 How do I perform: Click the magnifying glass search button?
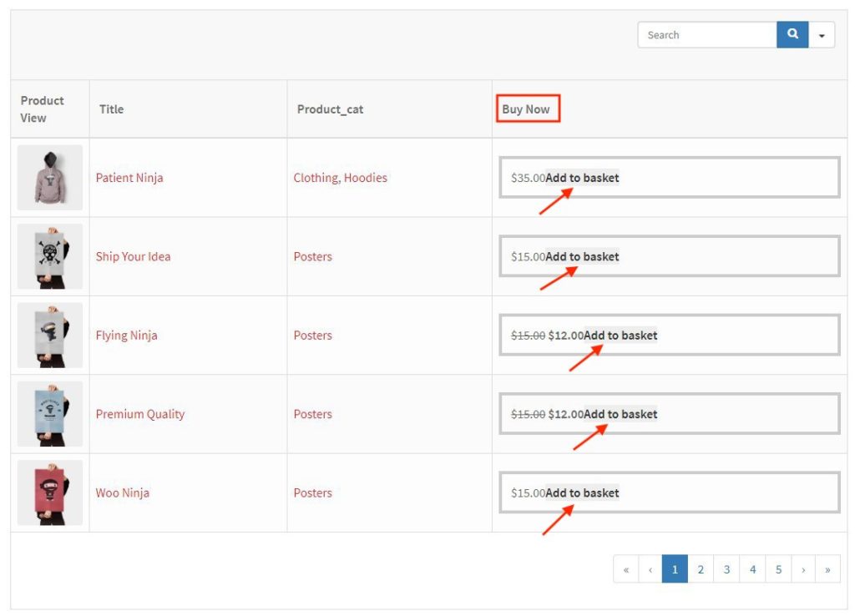pos(792,35)
